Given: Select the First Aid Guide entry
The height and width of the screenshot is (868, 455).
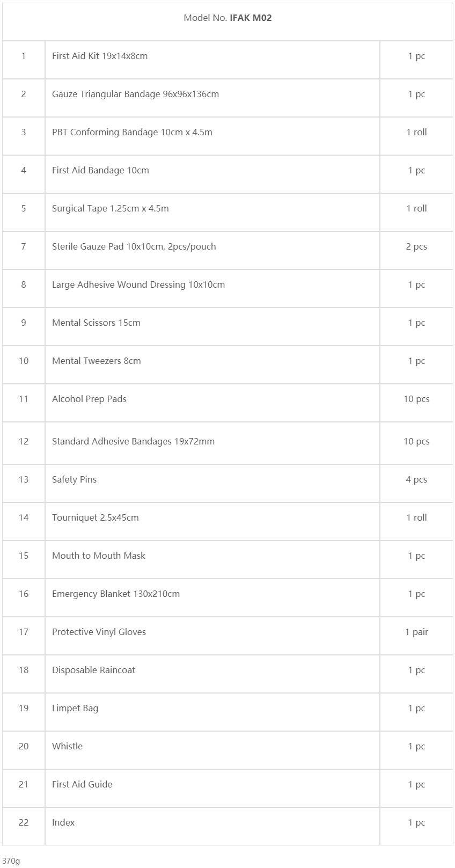Looking at the screenshot, I should pos(82,784).
